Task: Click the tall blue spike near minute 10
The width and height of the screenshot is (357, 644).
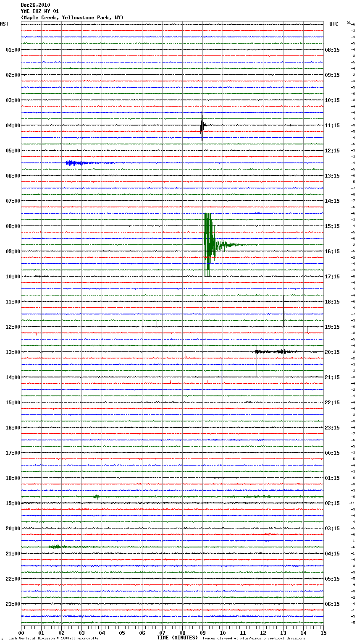Action: point(221,373)
